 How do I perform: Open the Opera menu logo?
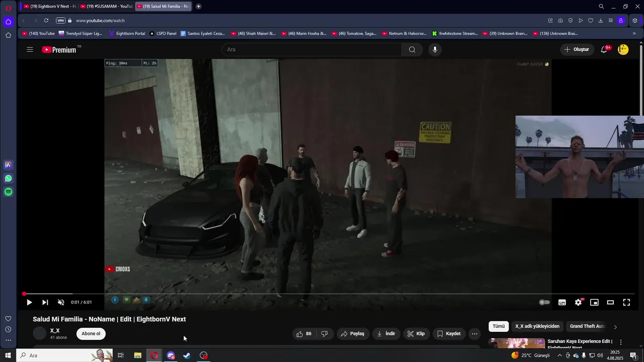[8, 7]
